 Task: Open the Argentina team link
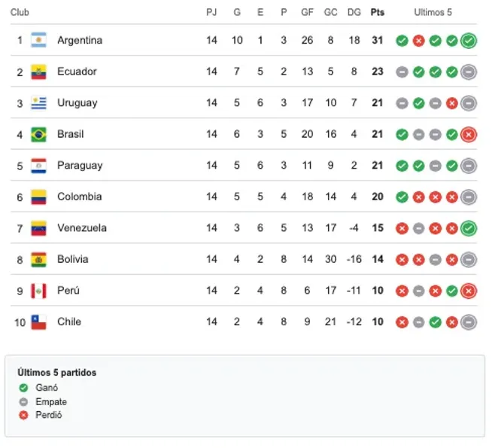(80, 41)
